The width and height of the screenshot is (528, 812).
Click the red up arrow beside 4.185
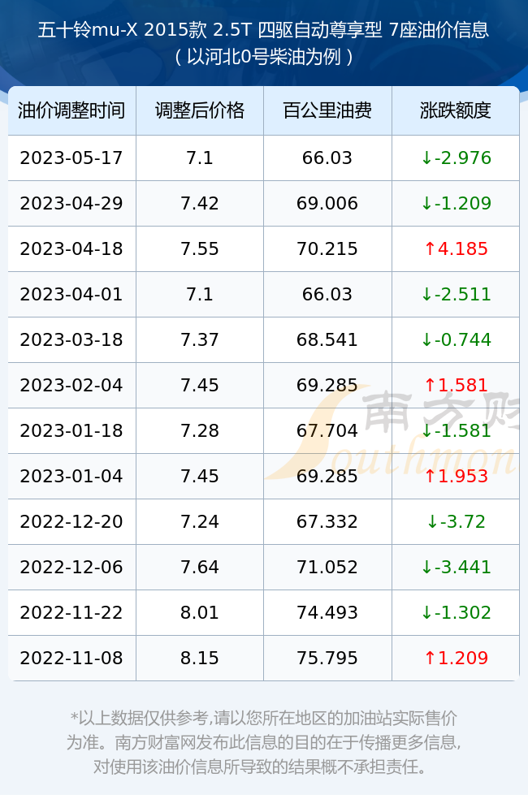pyautogui.click(x=430, y=249)
